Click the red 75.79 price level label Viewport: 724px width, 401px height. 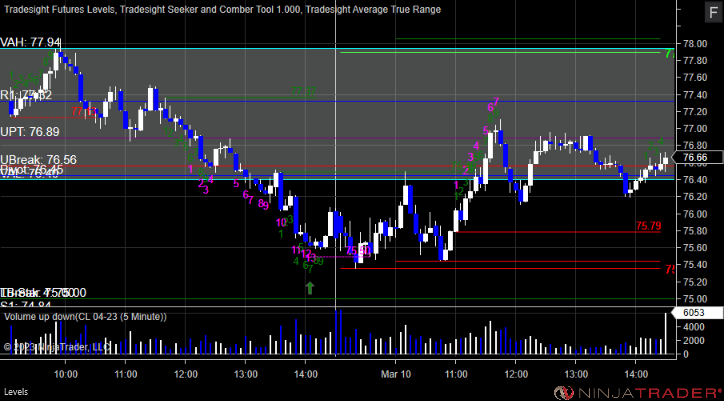point(649,226)
